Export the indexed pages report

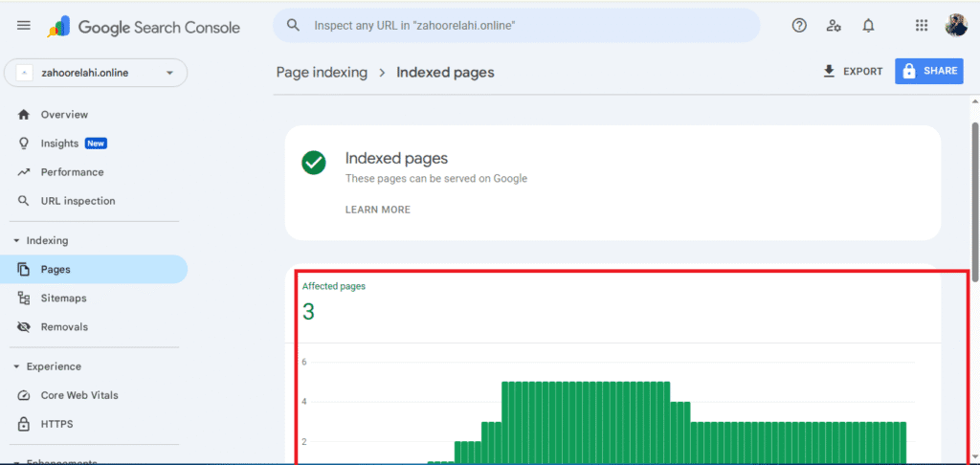click(853, 71)
